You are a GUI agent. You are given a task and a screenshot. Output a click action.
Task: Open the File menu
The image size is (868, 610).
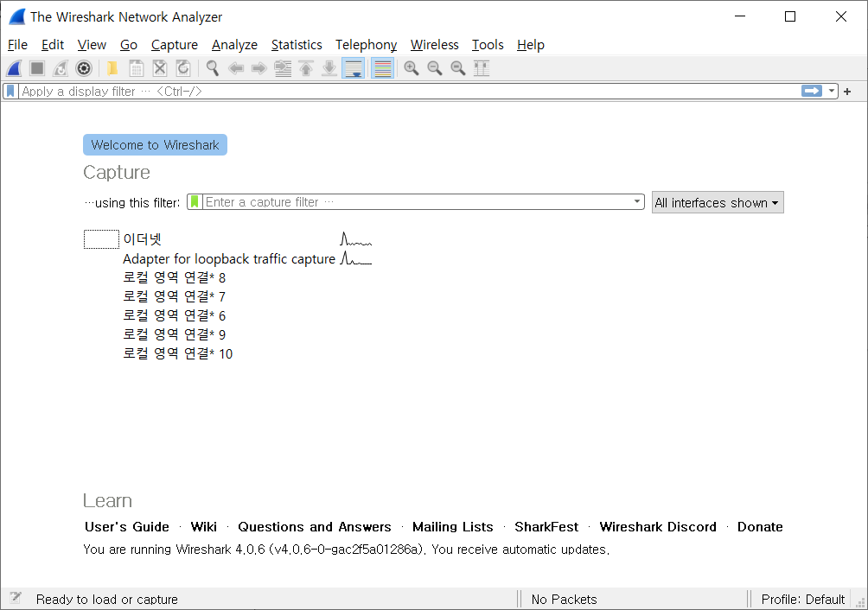point(17,45)
